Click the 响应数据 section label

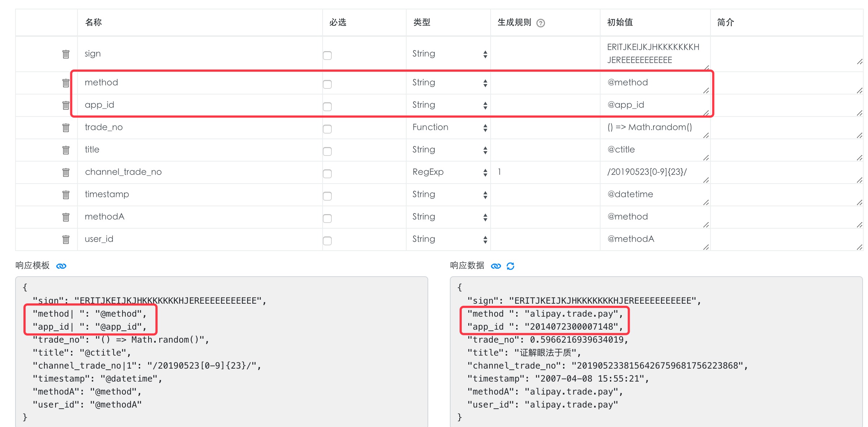[x=467, y=266]
